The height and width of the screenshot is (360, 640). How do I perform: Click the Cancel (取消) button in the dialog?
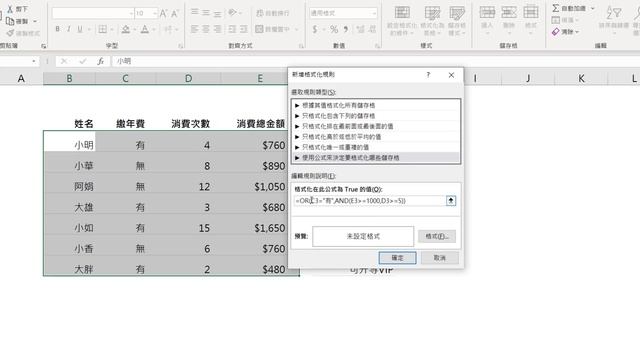[440, 258]
